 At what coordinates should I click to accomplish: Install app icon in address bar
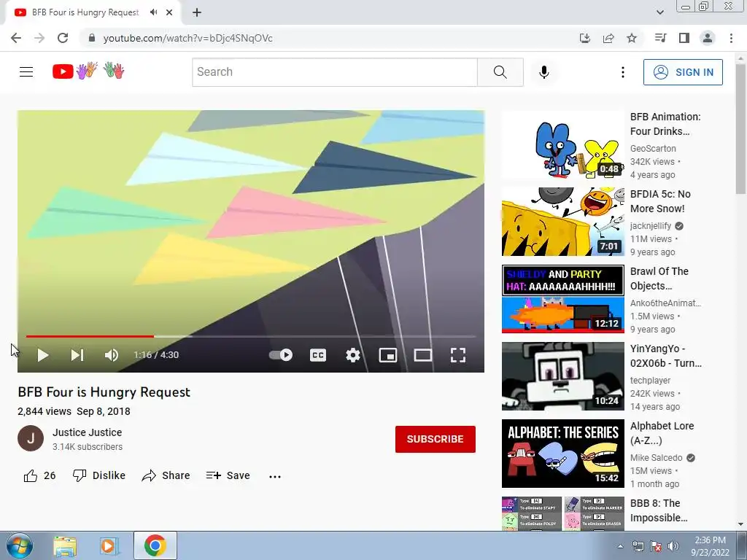coord(584,38)
